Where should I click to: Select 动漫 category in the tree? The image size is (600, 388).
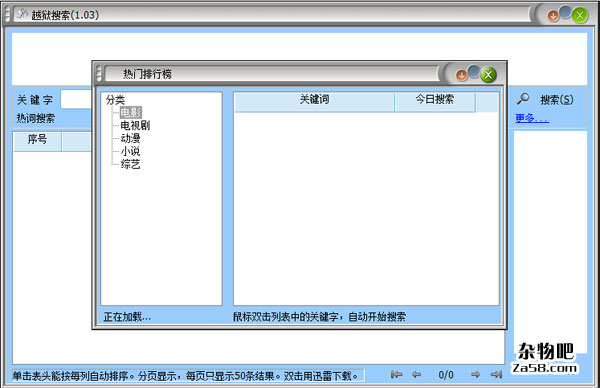pos(130,138)
